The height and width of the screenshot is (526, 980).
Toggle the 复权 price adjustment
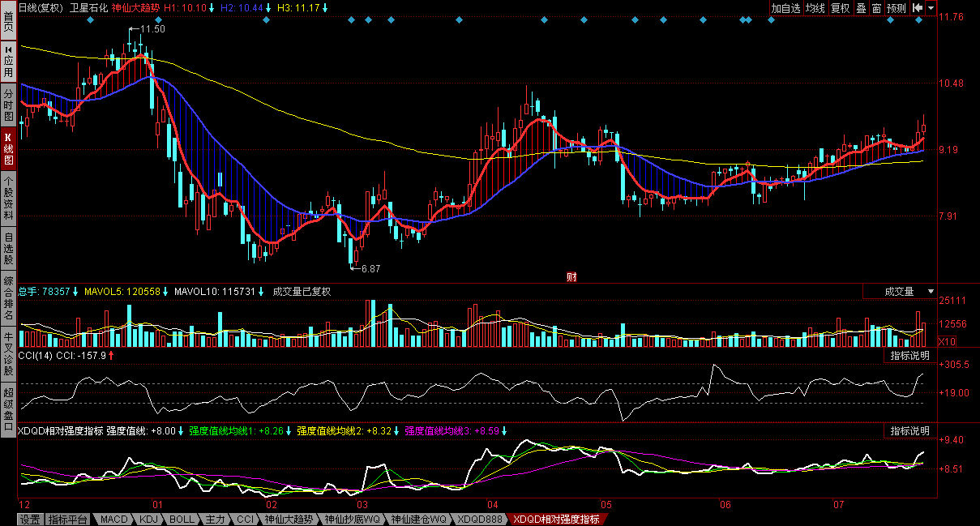tap(841, 8)
